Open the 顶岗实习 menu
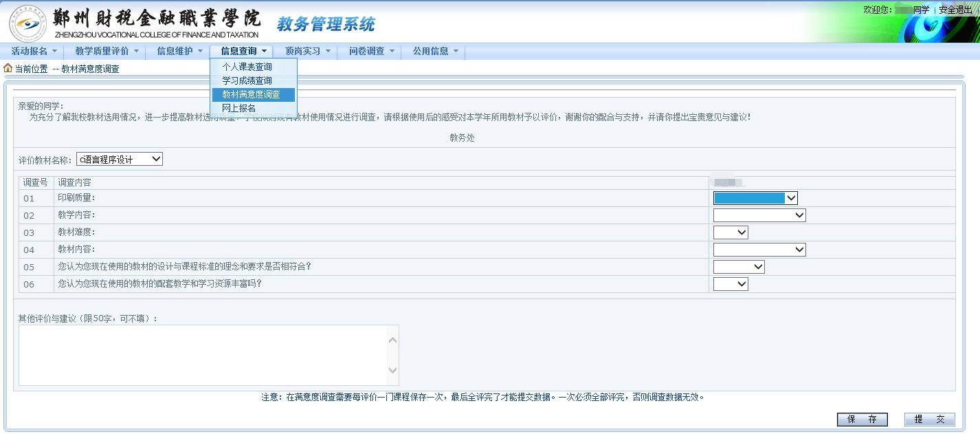The image size is (980, 434). (307, 52)
